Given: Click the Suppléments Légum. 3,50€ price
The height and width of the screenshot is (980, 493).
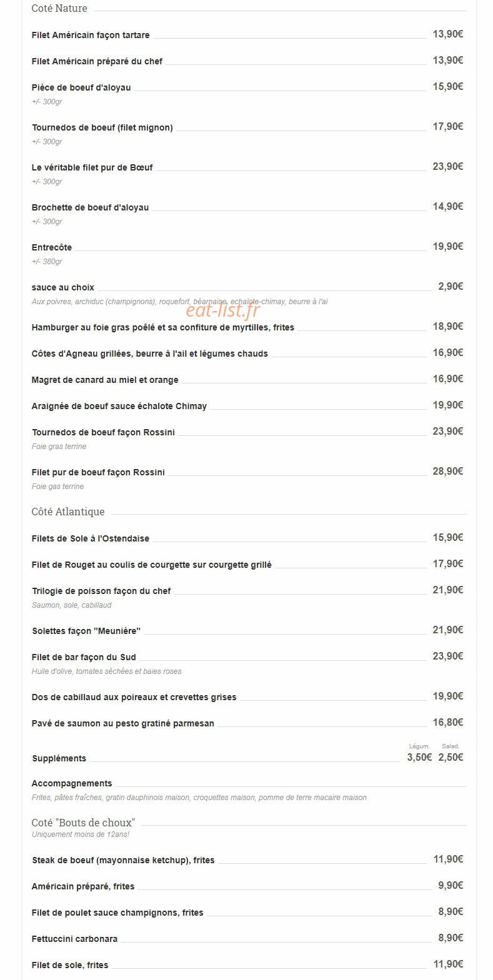Looking at the screenshot, I should [419, 757].
